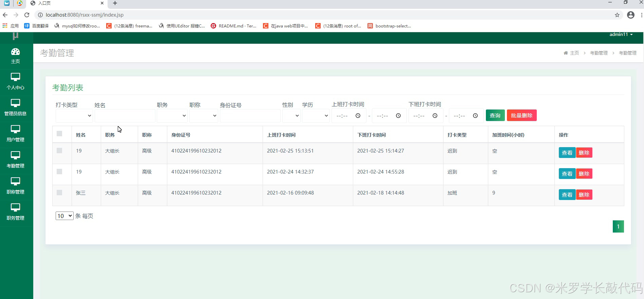Focus the 身份证号 filter input field
This screenshot has height=299, width=644.
(x=250, y=116)
